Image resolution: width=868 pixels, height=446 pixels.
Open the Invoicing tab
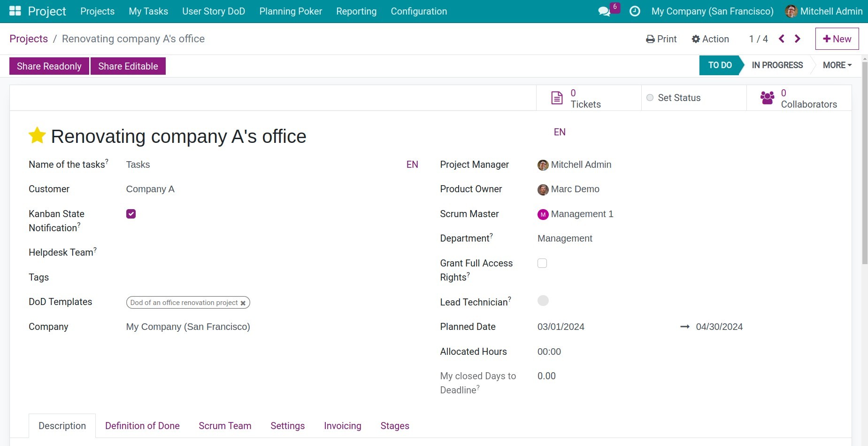point(343,426)
